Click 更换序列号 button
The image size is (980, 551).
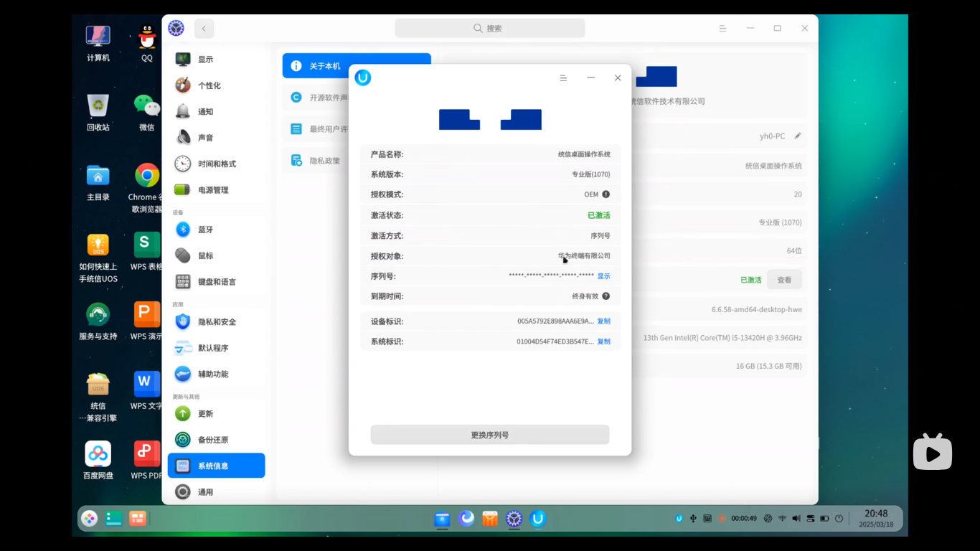pos(490,435)
